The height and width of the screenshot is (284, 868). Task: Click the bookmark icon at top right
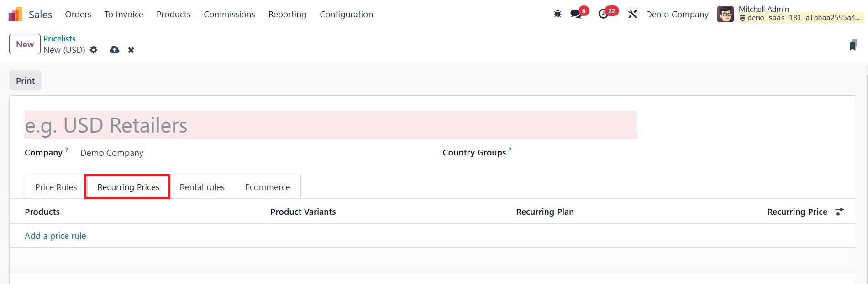tap(853, 45)
